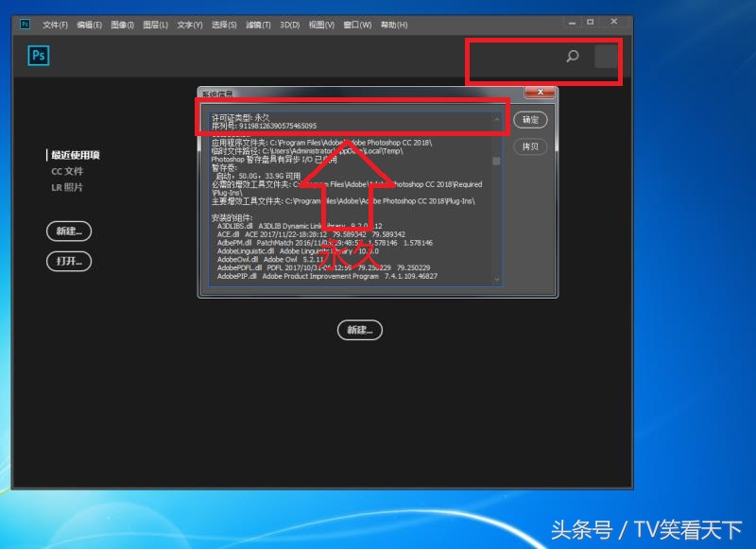
Task: Open the 编辑(E) menu
Action: (88, 25)
